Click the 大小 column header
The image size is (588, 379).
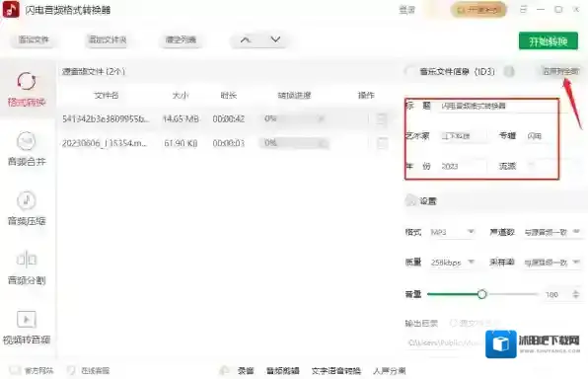181,96
